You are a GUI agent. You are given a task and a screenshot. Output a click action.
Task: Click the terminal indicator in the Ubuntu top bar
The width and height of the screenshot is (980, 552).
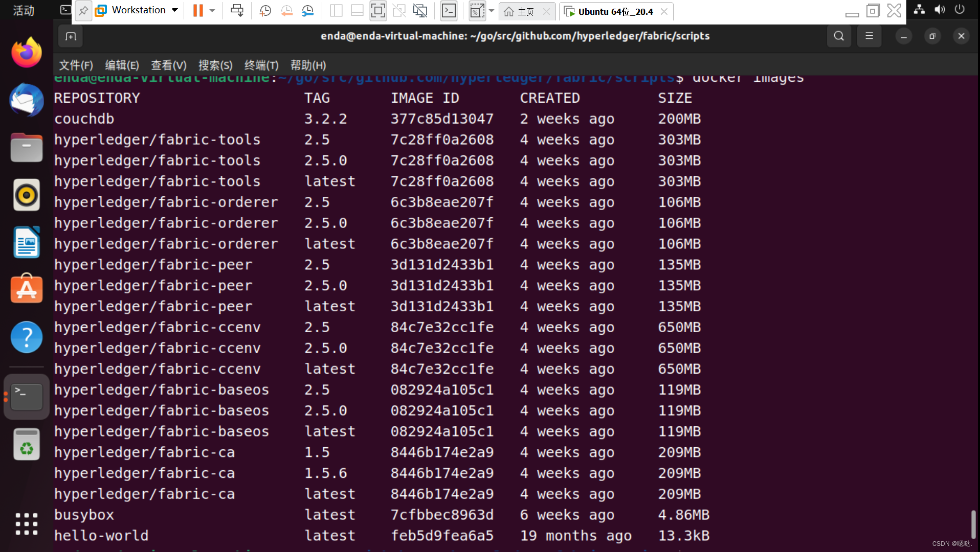click(x=65, y=10)
